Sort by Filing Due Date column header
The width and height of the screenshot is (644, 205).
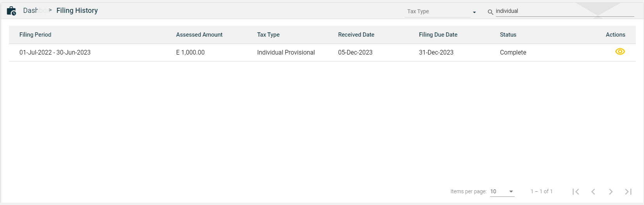pyautogui.click(x=438, y=35)
